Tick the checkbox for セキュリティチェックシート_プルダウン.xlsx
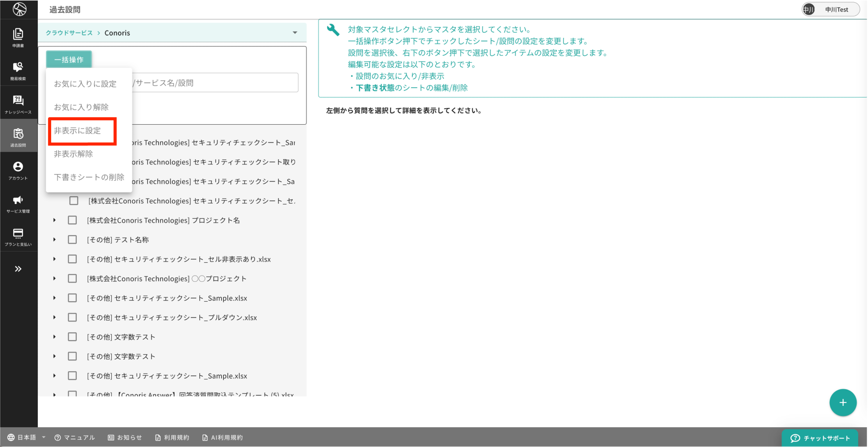Screen dimensions: 868x447 tap(72, 317)
